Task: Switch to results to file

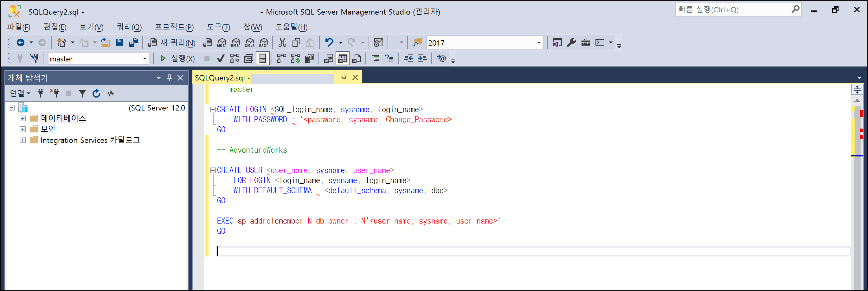Action: click(357, 59)
